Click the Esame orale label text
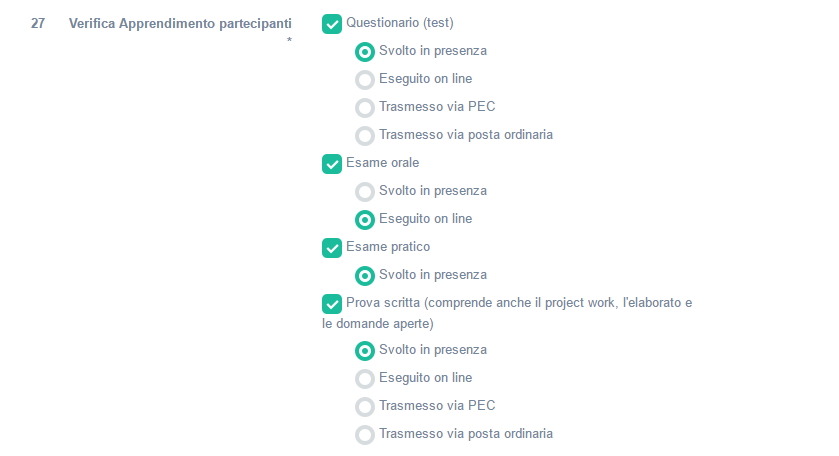The height and width of the screenshot is (456, 839). pyautogui.click(x=382, y=163)
